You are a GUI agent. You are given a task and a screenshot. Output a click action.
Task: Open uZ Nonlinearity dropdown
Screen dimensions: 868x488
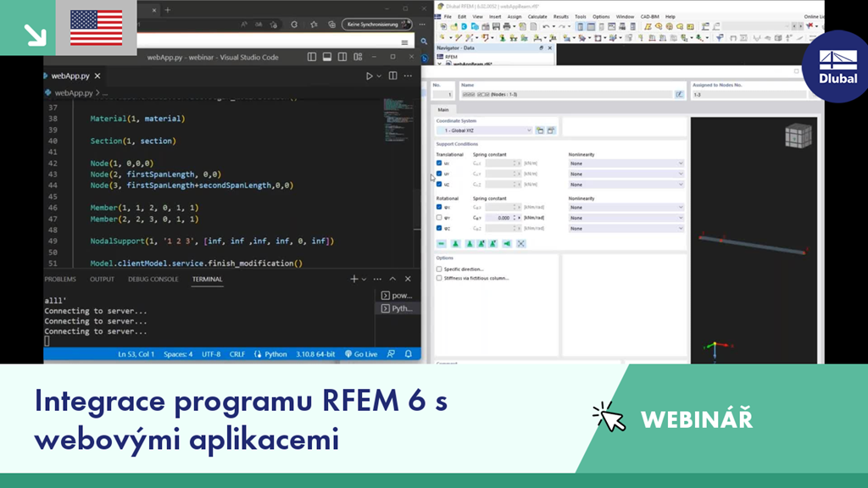[x=626, y=184]
